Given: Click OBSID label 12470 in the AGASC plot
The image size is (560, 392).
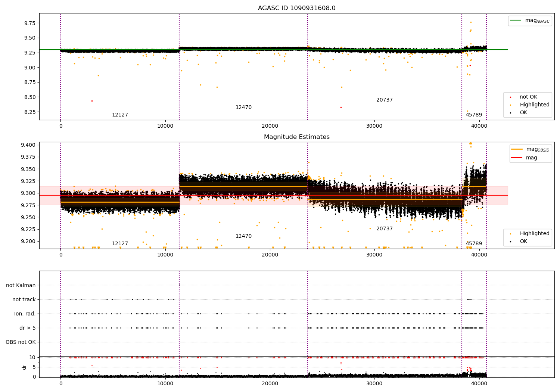Looking at the screenshot, I should pos(243,108).
